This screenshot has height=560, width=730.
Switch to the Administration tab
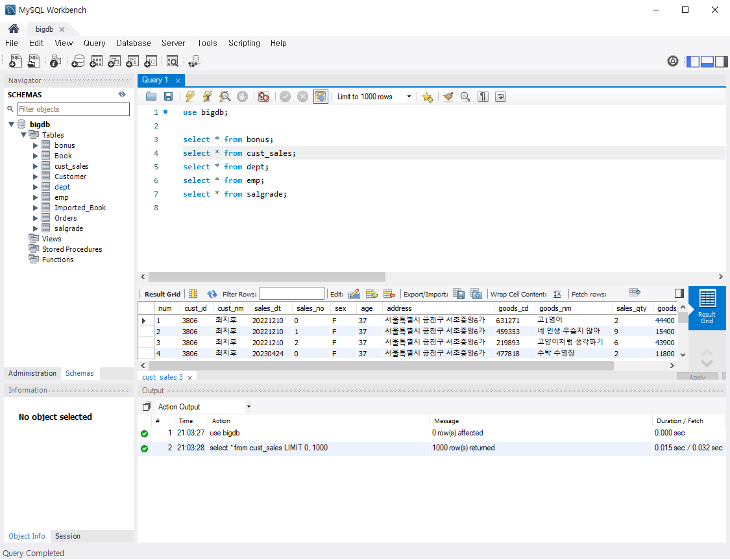[x=32, y=373]
